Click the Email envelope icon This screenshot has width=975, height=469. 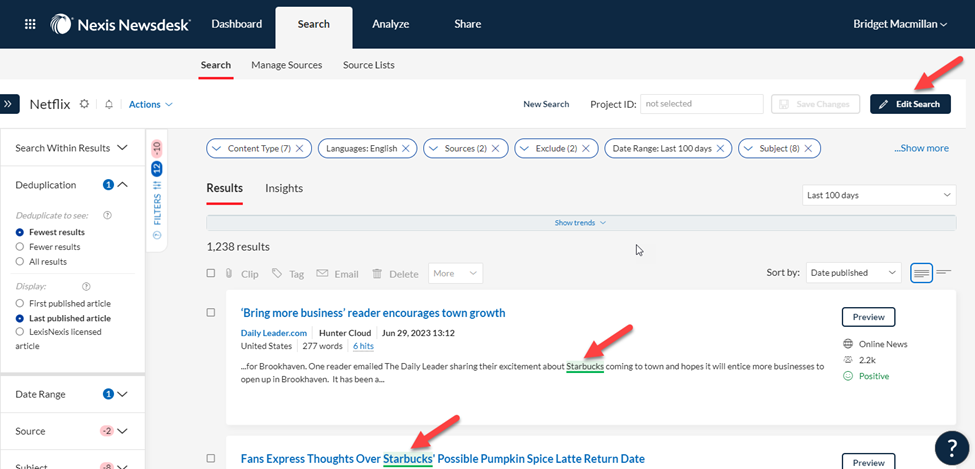322,274
